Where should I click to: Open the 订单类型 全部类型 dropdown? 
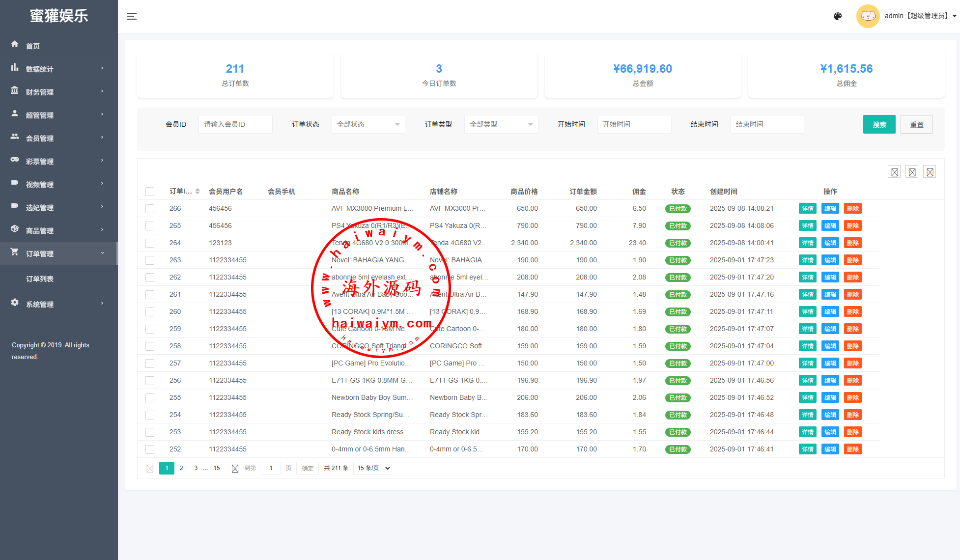click(501, 124)
